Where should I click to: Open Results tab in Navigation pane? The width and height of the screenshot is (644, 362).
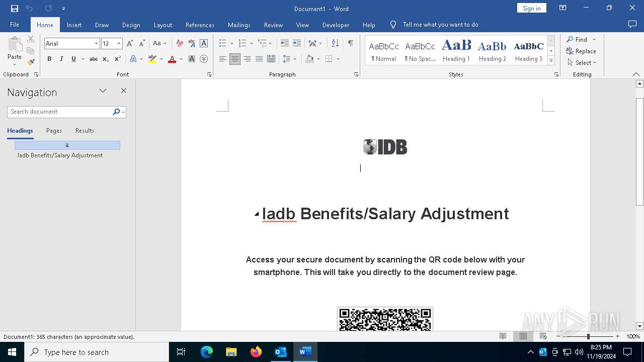click(x=85, y=131)
